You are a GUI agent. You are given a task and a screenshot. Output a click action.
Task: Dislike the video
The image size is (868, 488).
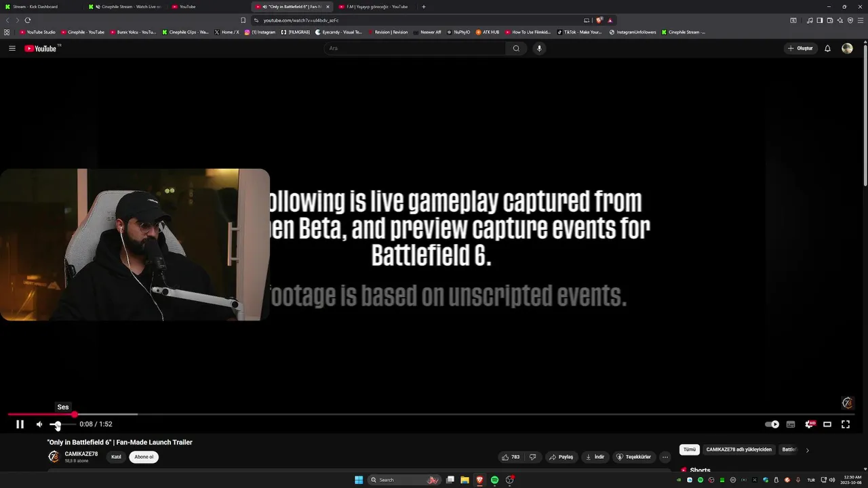[533, 457]
